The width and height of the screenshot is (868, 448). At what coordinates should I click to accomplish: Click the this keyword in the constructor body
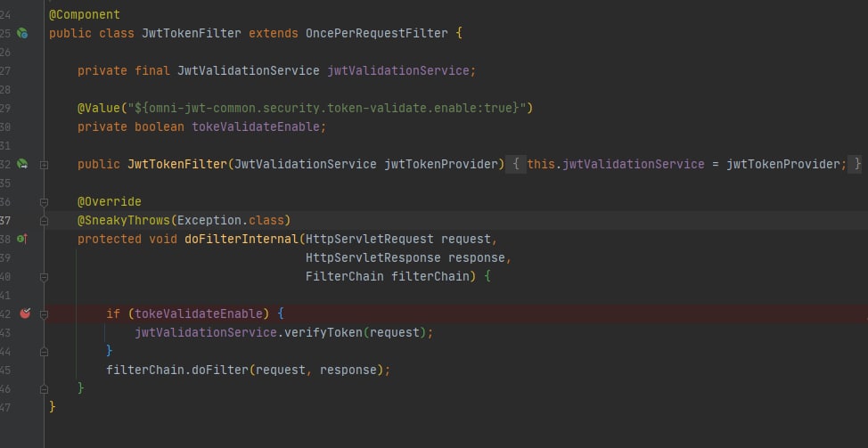(540, 164)
